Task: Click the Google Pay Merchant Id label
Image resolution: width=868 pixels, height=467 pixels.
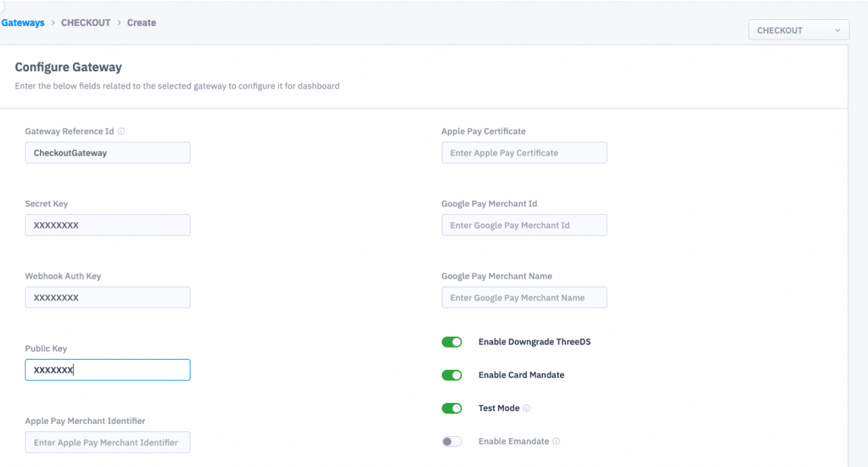Action: pyautogui.click(x=489, y=204)
